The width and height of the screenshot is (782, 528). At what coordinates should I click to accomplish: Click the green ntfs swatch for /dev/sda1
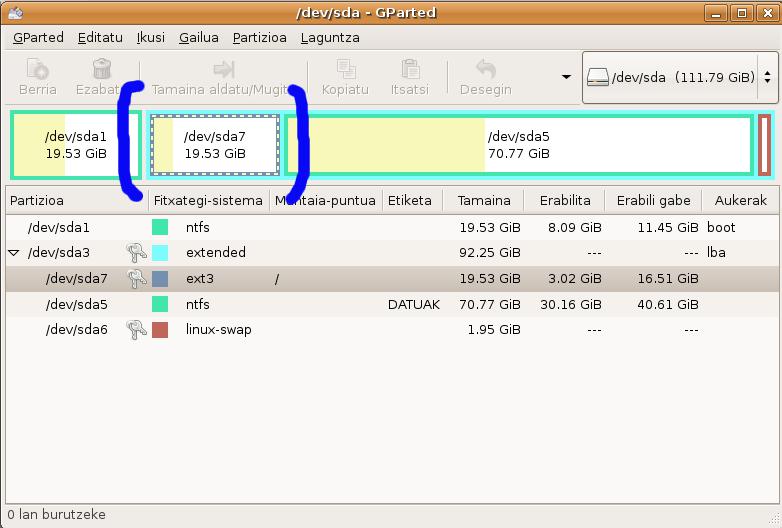click(160, 227)
